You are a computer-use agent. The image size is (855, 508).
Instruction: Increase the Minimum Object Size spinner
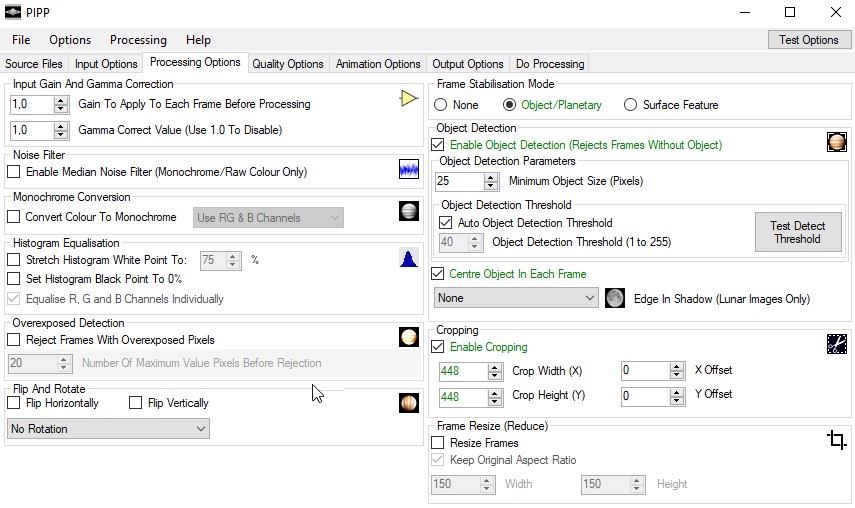click(x=491, y=177)
